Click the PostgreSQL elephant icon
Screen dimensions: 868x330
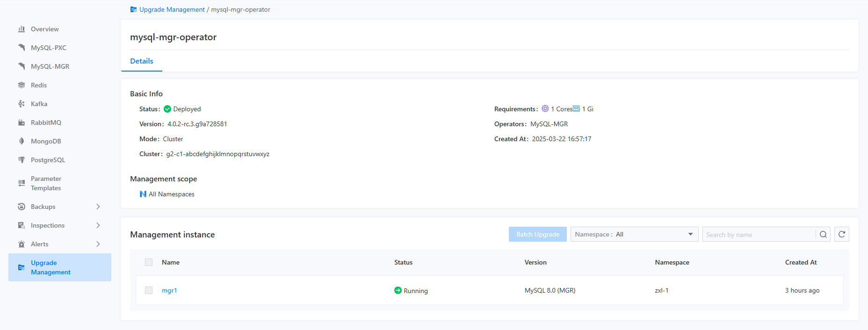(22, 160)
